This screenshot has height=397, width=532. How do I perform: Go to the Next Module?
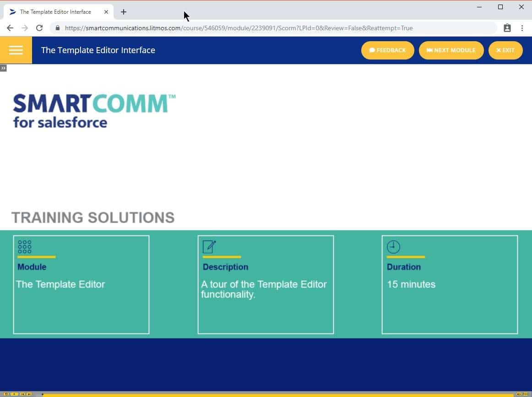(451, 50)
